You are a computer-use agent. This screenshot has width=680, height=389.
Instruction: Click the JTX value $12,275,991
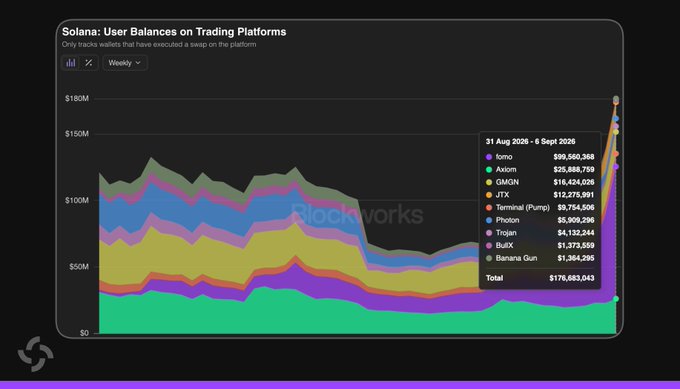pos(573,195)
